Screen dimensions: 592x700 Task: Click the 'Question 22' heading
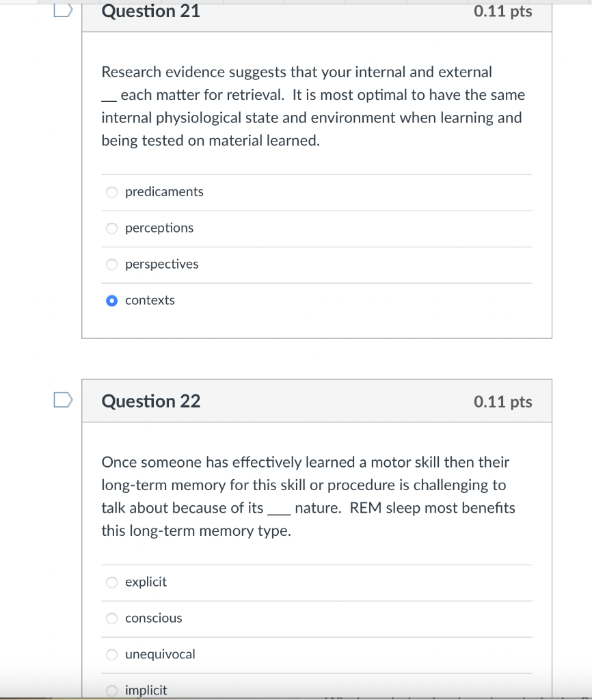pyautogui.click(x=151, y=401)
